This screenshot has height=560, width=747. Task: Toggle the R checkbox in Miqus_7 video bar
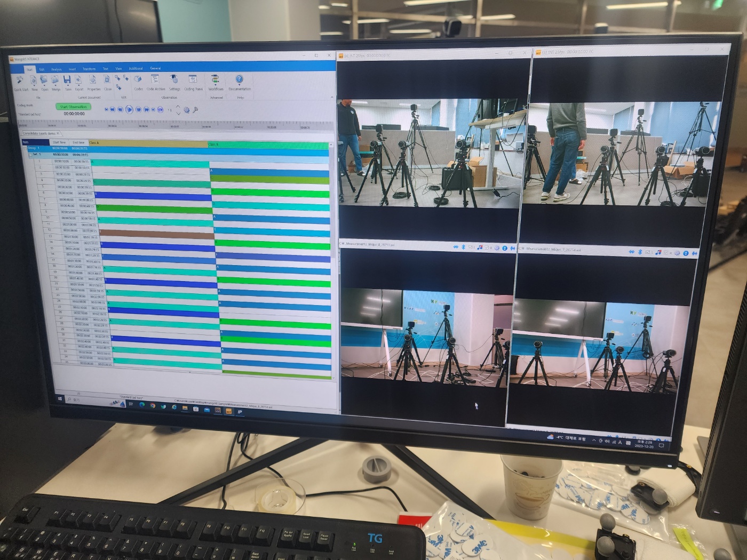pos(666,253)
